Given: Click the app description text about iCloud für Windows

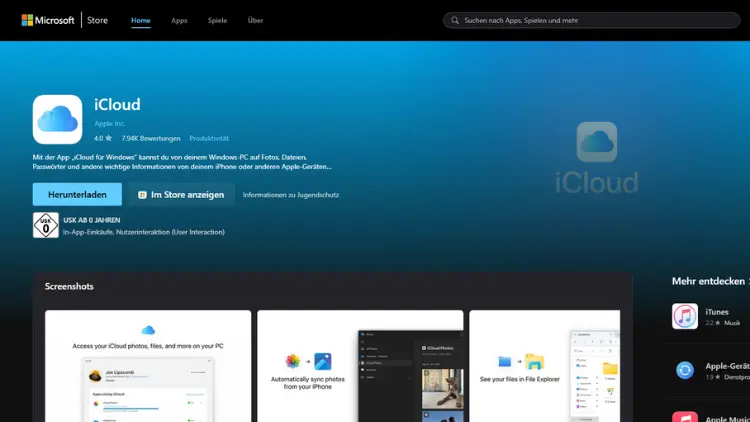Looking at the screenshot, I should point(182,162).
